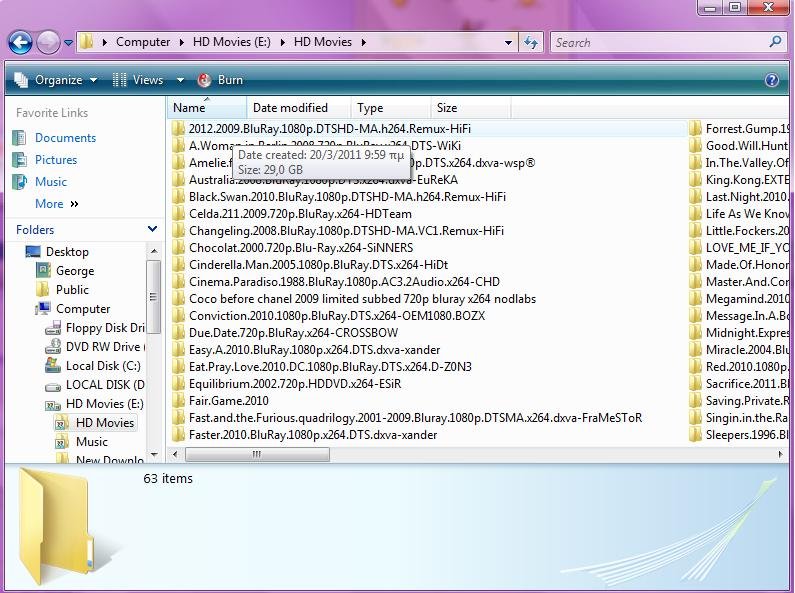Screen dimensions: 795x593
Task: Click the file list scroll-left arrow
Action: click(175, 454)
